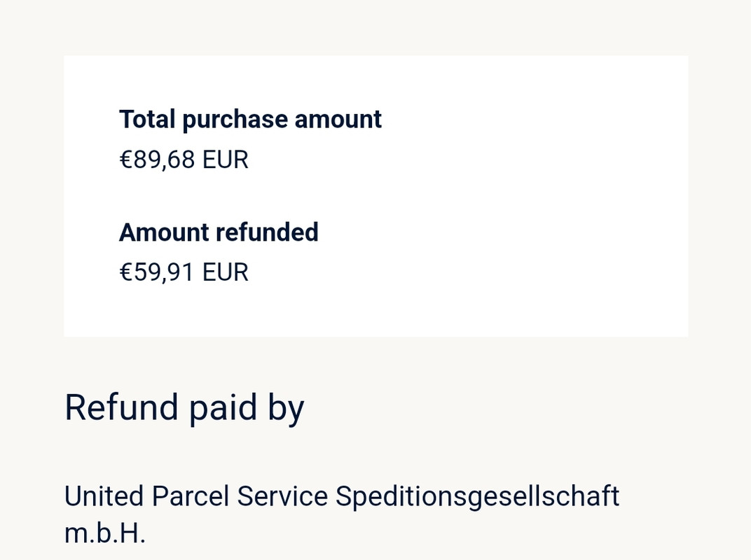Click EUR after the 59,91 amount
The image size is (751, 560).
(x=225, y=272)
